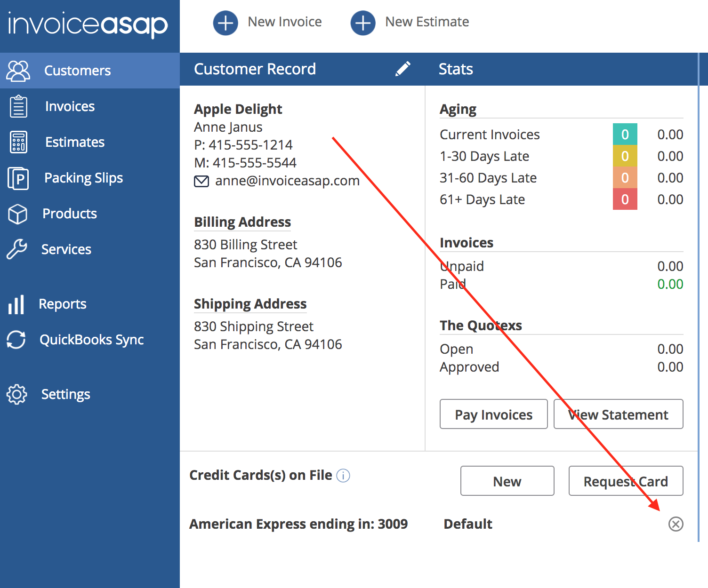
Task: Click the plus icon for New Estimate
Action: pyautogui.click(x=363, y=23)
